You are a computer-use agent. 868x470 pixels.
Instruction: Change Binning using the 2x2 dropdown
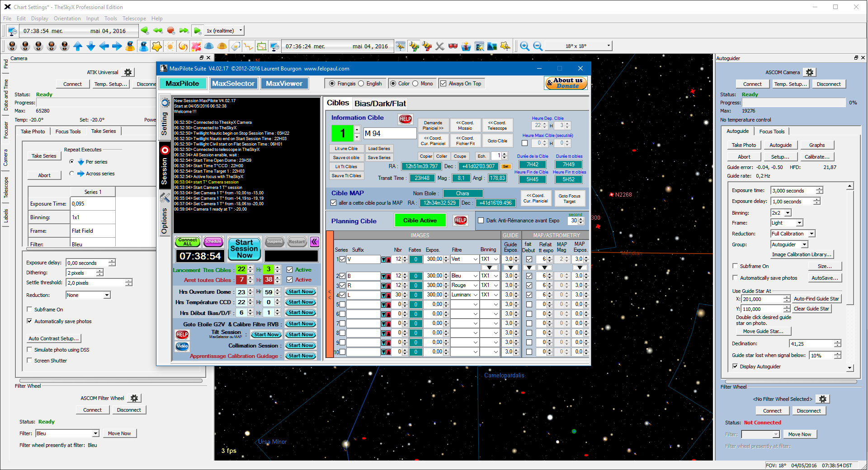tap(781, 212)
